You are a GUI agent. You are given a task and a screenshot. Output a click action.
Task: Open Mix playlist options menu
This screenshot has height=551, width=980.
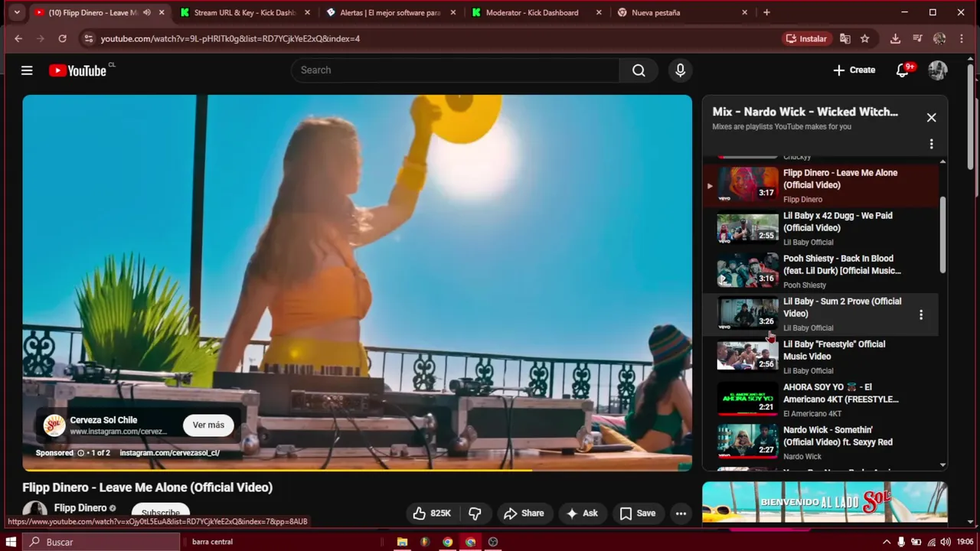click(931, 144)
